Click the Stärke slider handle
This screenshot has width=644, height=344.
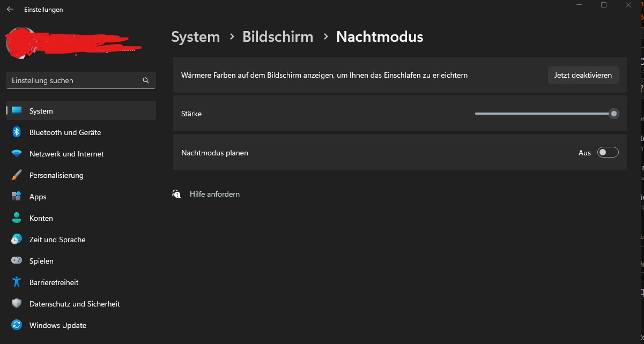[614, 114]
